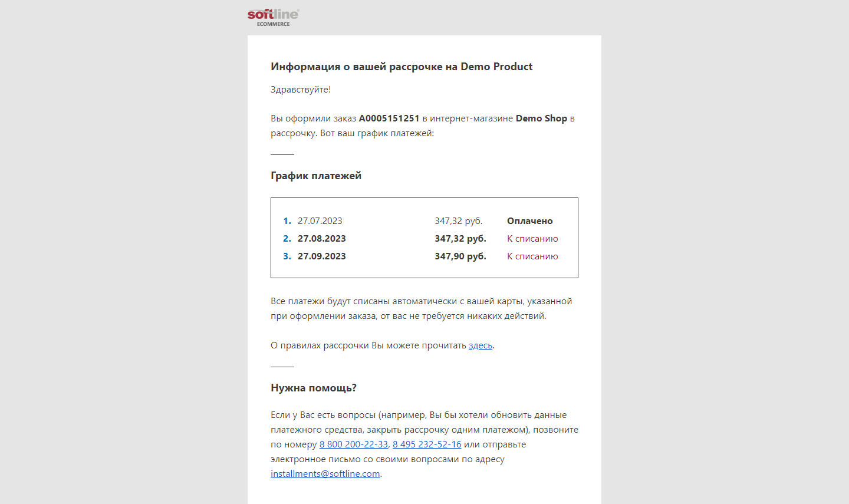Open the installments@softline.com email link
The image size is (849, 504).
click(325, 474)
